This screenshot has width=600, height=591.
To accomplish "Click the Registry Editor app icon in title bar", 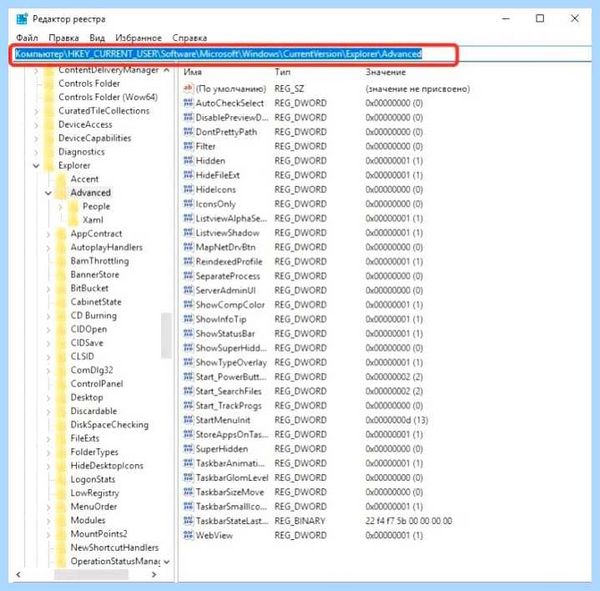I will pos(22,18).
